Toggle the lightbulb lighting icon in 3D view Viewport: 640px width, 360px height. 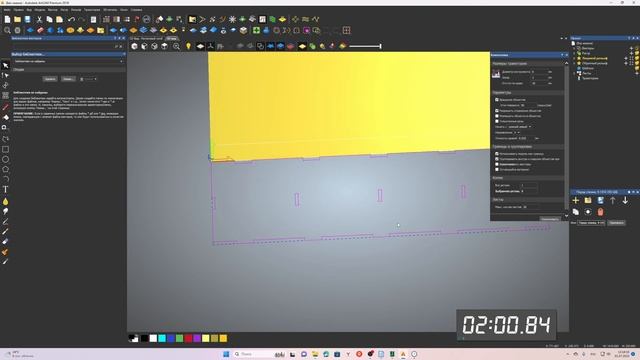point(188,46)
